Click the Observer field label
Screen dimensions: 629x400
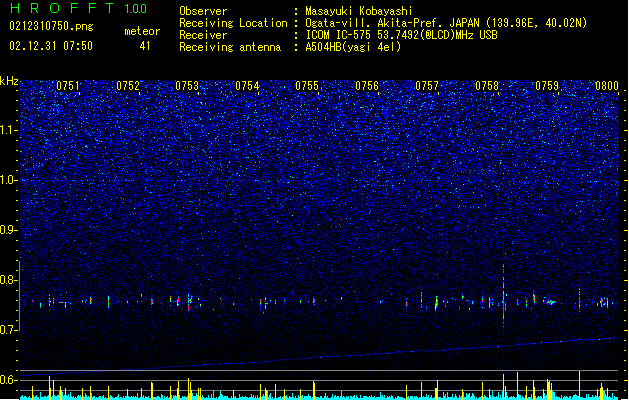click(x=203, y=11)
